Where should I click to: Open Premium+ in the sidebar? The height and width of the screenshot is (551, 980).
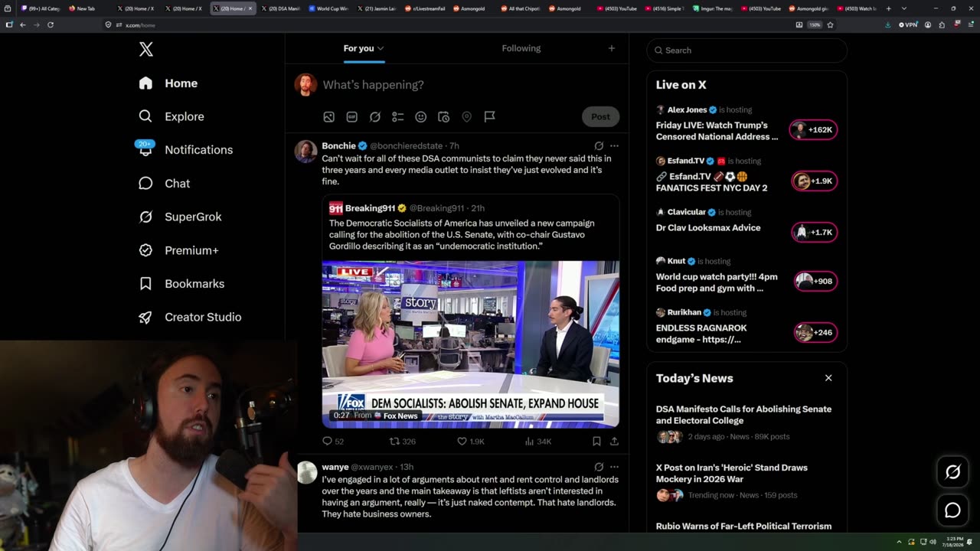click(x=178, y=250)
